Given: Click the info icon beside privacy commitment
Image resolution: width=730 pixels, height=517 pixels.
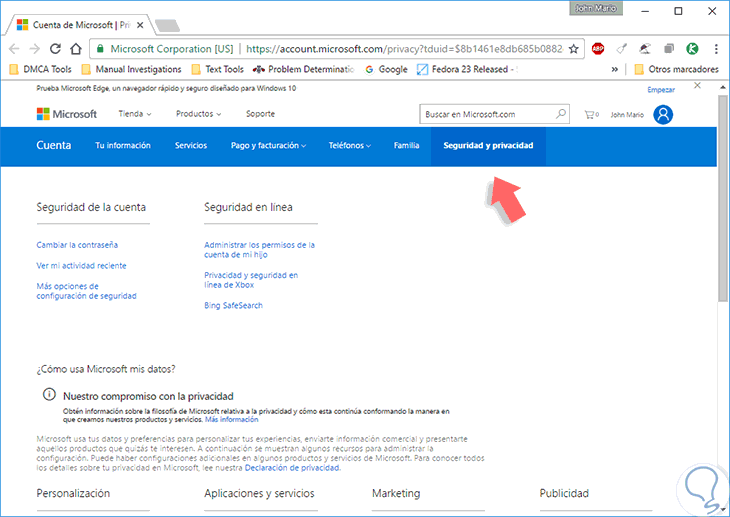Looking at the screenshot, I should (x=49, y=395).
